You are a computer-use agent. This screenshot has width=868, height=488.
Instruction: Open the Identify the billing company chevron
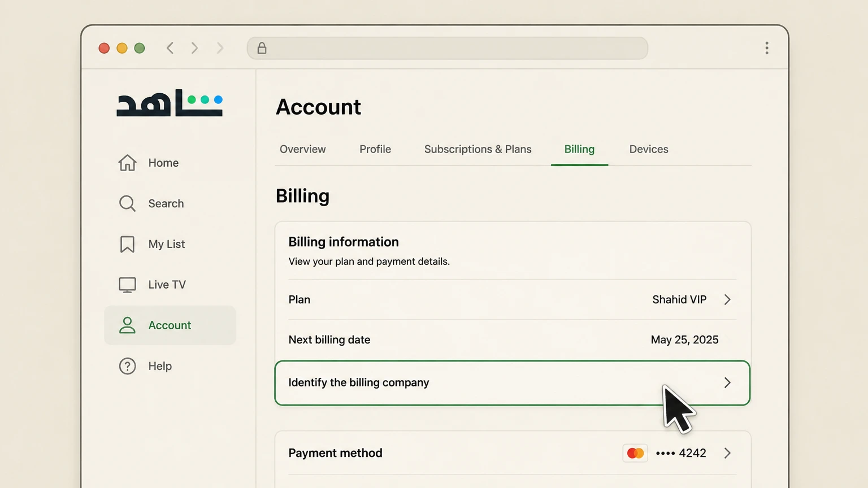click(727, 382)
